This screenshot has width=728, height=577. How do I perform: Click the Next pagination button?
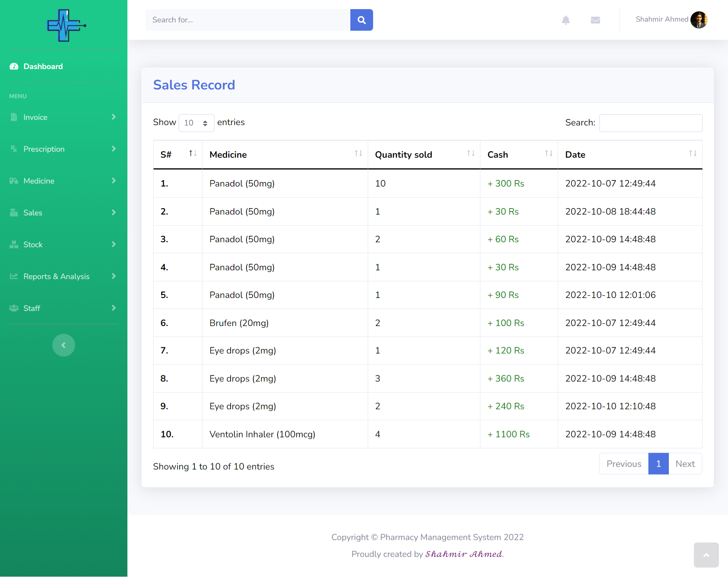tap(685, 464)
